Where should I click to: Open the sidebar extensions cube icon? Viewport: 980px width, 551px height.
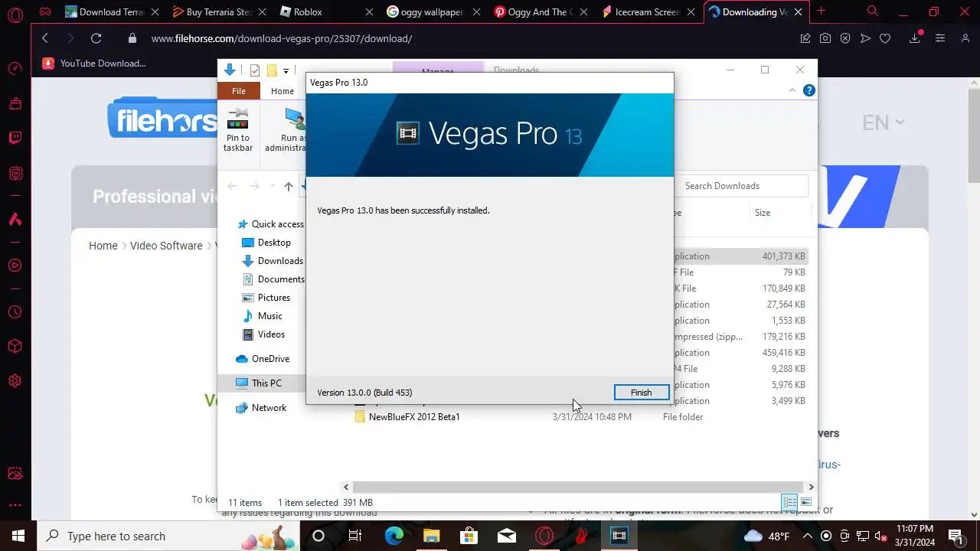pyautogui.click(x=15, y=347)
